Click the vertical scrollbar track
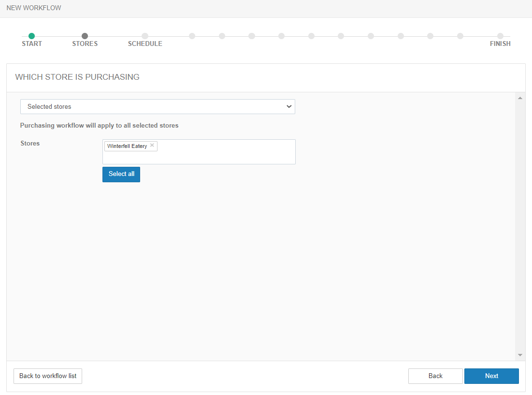 (x=520, y=227)
